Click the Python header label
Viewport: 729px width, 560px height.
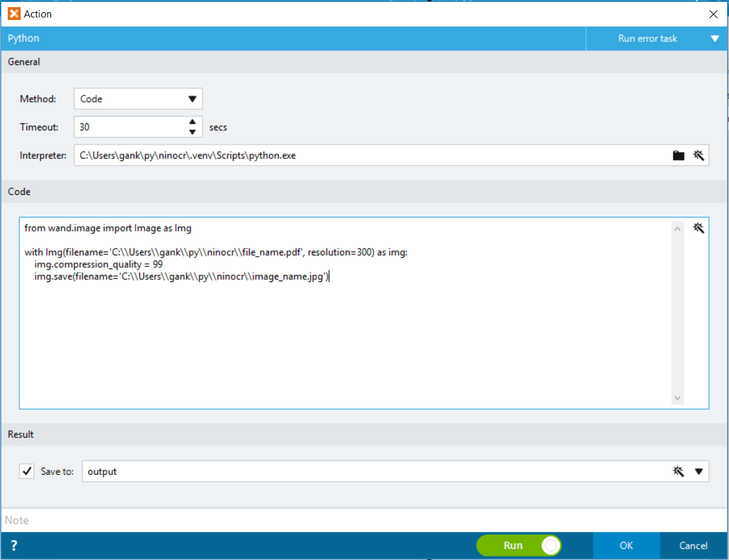click(23, 39)
